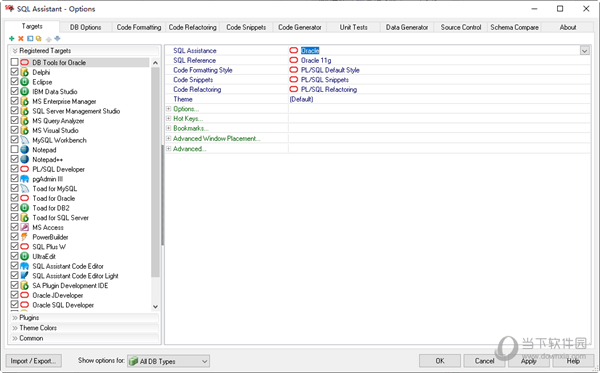Click the MS Access icon
Viewport: 600px width, 373px height.
pos(24,227)
